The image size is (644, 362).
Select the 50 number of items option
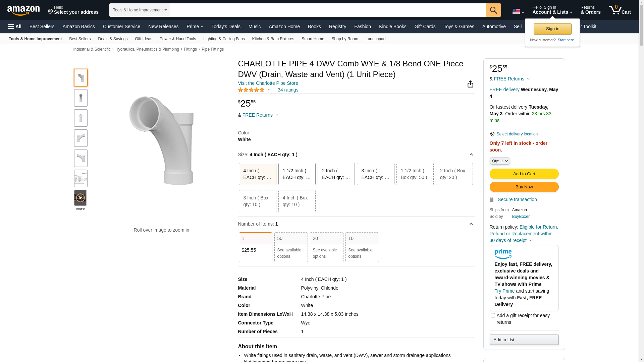pyautogui.click(x=291, y=247)
